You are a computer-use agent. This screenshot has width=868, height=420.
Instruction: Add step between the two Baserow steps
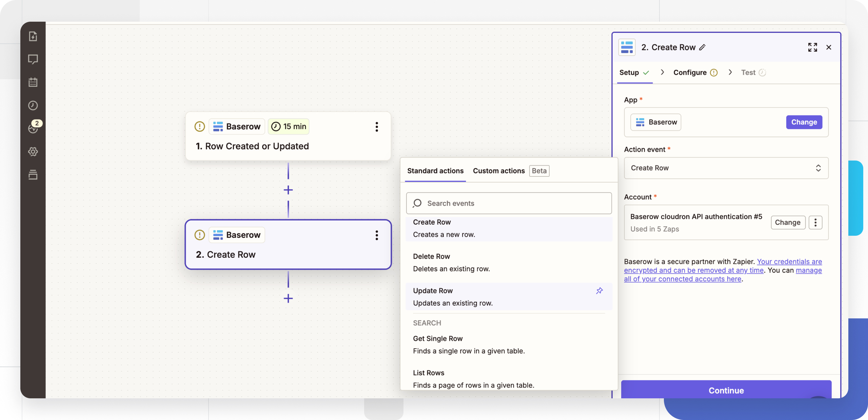click(288, 190)
